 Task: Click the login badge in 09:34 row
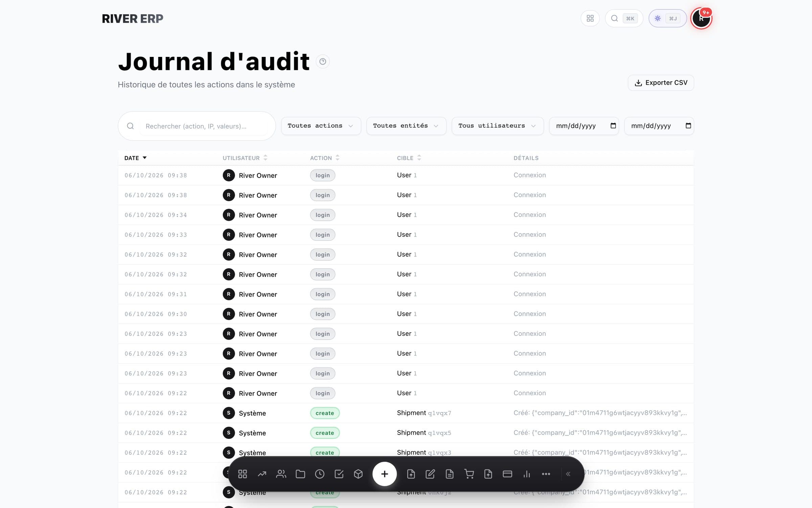coord(322,215)
